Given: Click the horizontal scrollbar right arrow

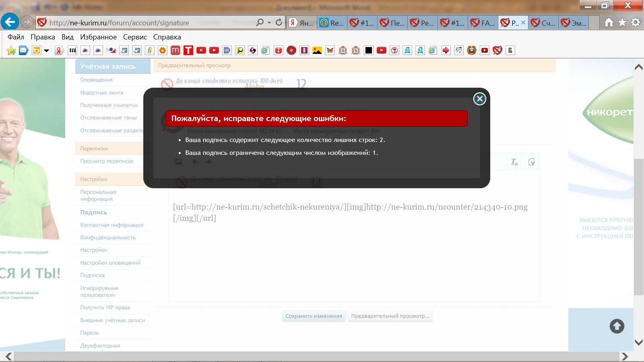Looking at the screenshot, I should coord(624,356).
